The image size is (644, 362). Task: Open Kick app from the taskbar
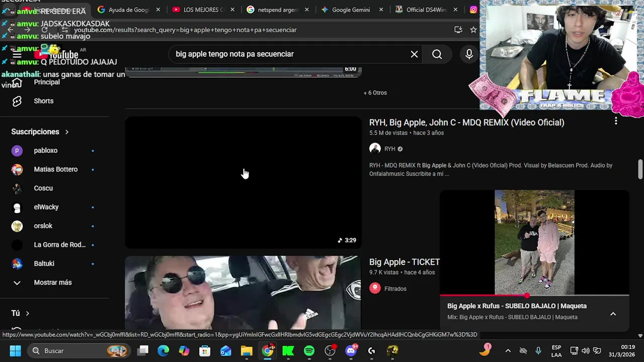[288, 350]
